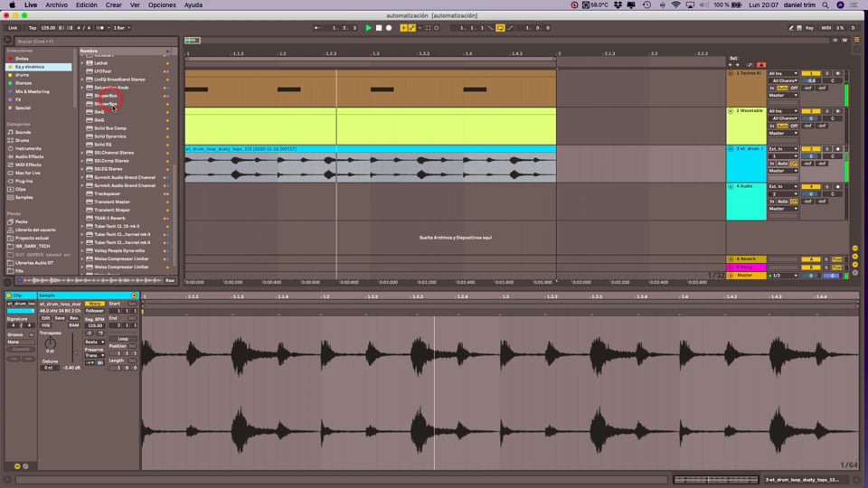
Task: Click the Stop button in transport
Action: pyautogui.click(x=379, y=28)
